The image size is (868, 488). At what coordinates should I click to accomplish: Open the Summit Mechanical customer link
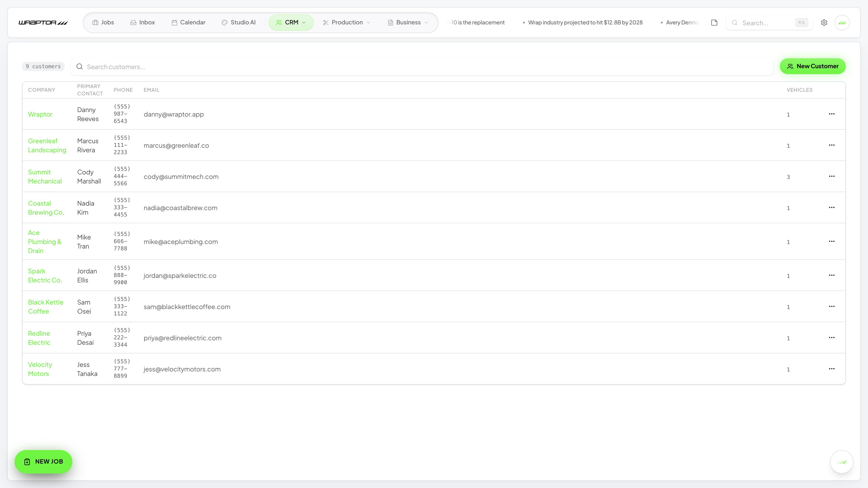[x=45, y=176]
